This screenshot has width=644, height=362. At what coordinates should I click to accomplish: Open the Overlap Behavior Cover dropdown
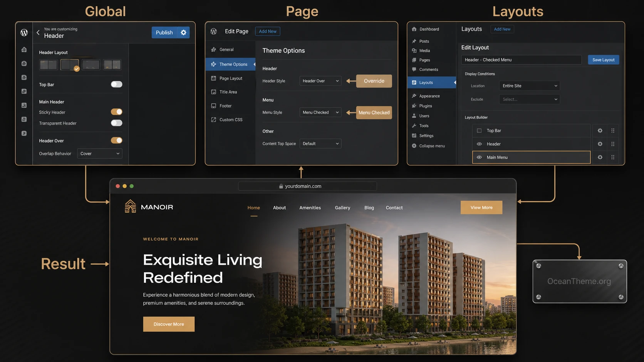point(100,153)
